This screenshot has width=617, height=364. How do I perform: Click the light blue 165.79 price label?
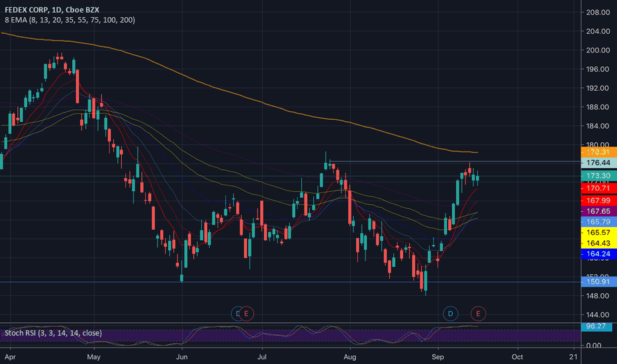point(598,222)
